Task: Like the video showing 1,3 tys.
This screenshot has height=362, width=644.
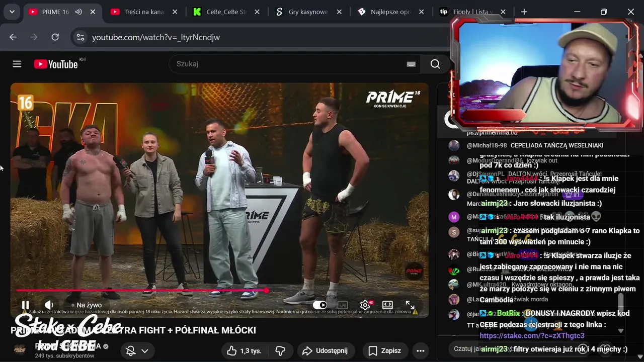Action: click(x=244, y=351)
